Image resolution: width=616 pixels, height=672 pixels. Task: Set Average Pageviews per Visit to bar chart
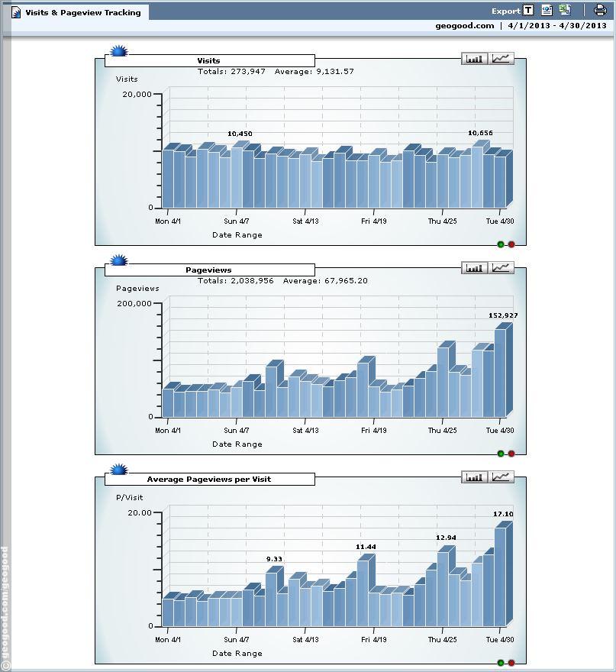(475, 477)
